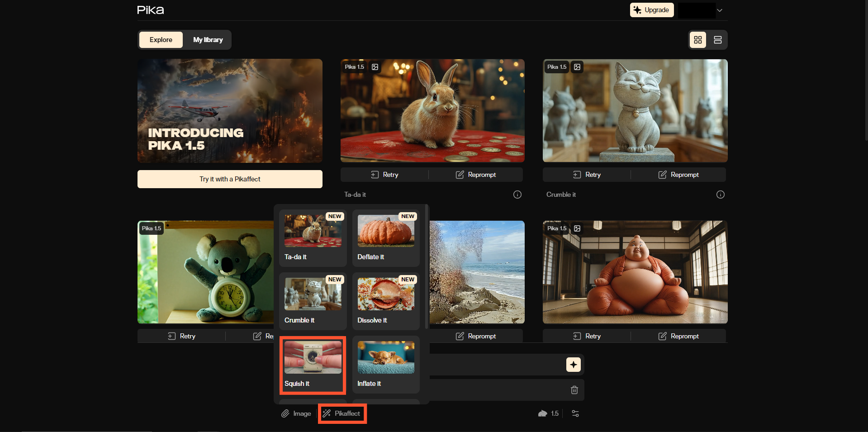Open generation settings sliders icon
The width and height of the screenshot is (868, 432).
[x=575, y=413]
